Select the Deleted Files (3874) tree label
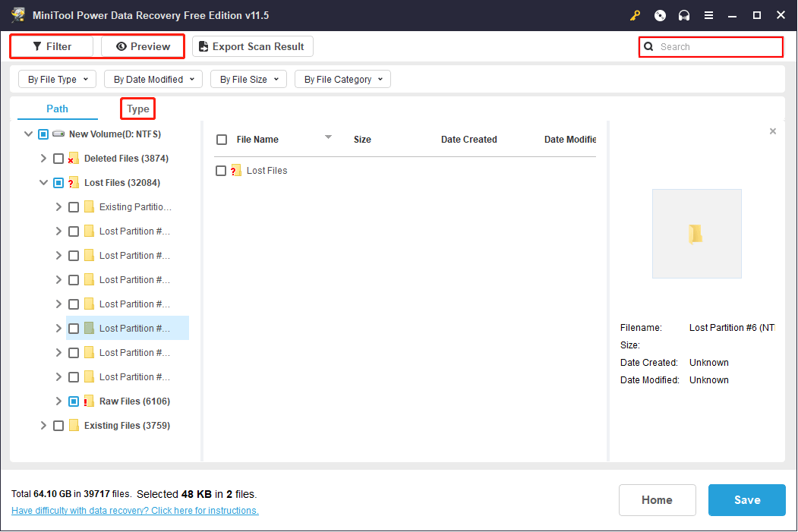798x532 pixels. [x=126, y=158]
